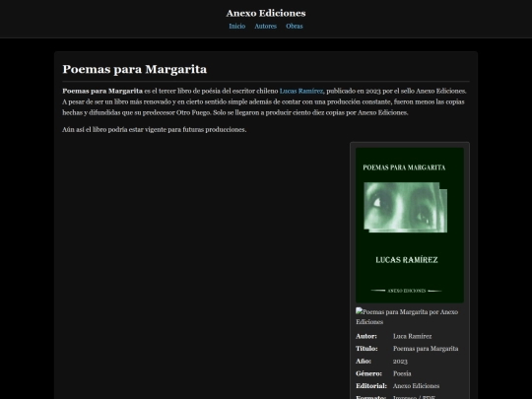Click the Autor: label in infobox

click(366, 336)
